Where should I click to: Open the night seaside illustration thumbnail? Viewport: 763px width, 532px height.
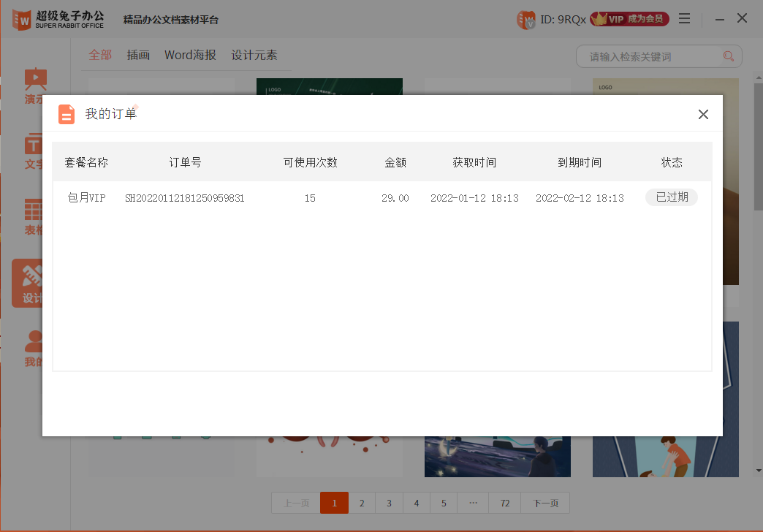(x=497, y=457)
